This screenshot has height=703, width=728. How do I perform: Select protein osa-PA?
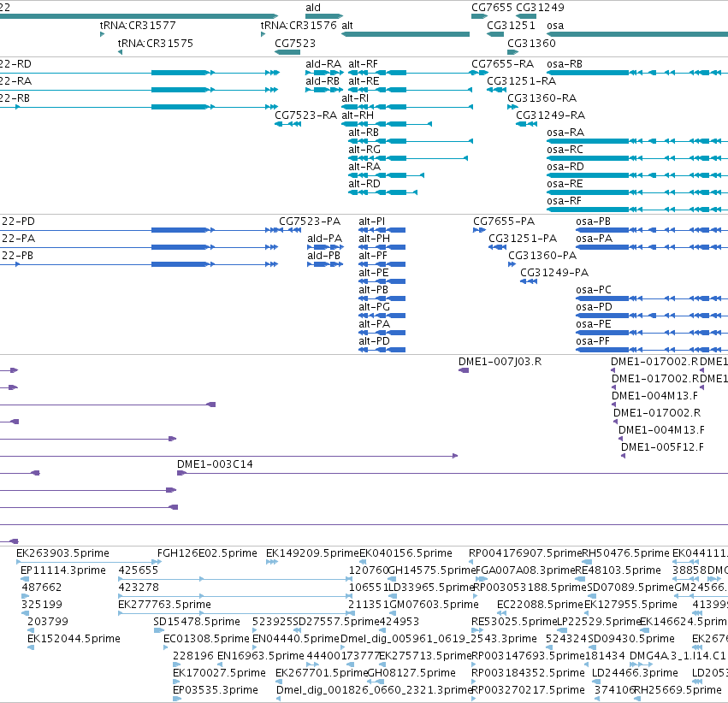[x=595, y=239]
